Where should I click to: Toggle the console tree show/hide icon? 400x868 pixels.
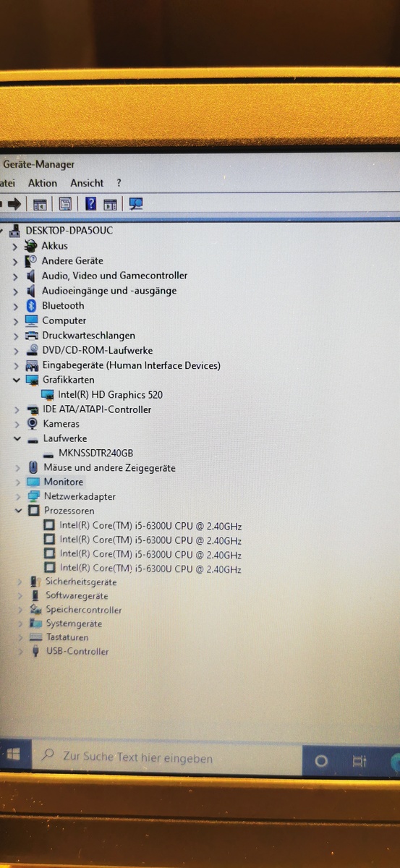click(x=40, y=205)
